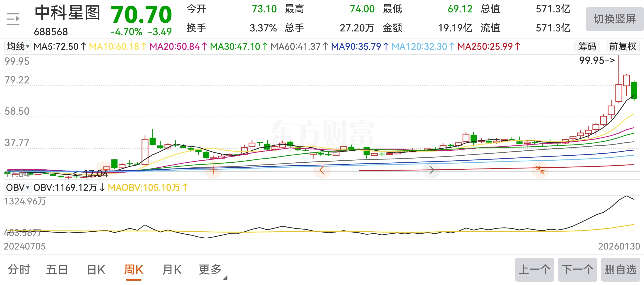Tap the 99.95 peak price marker
The image size is (644, 285).
pyautogui.click(x=596, y=60)
